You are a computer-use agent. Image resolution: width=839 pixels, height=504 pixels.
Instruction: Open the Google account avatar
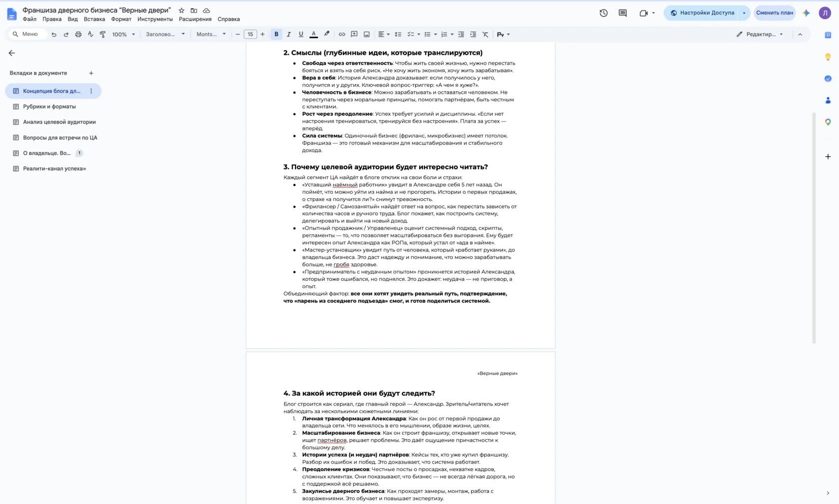tap(825, 13)
